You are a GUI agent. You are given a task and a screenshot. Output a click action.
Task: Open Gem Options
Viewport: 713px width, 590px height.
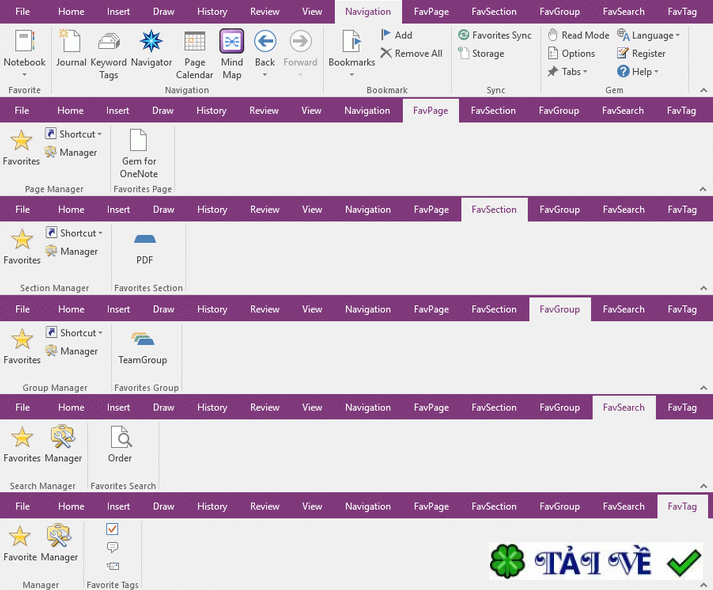(571, 53)
